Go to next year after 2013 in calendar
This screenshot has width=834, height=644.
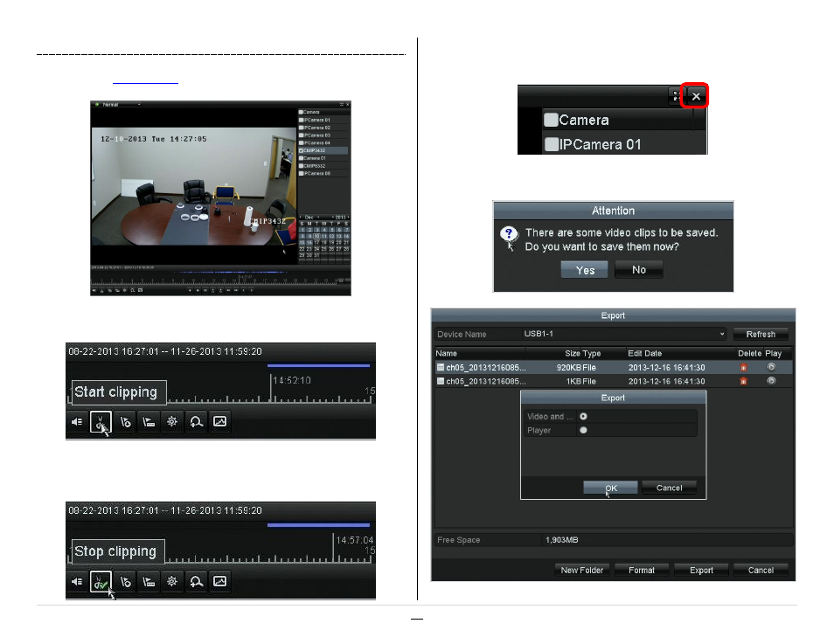click(x=349, y=217)
